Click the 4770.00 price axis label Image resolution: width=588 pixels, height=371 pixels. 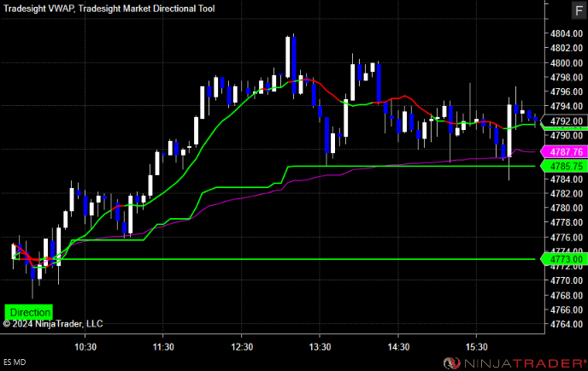[x=567, y=280]
